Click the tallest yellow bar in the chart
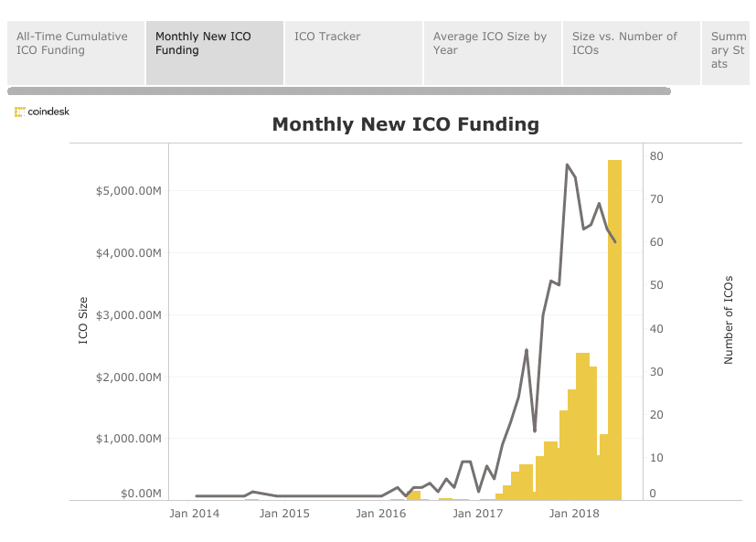This screenshot has height=542, width=756. click(x=614, y=329)
